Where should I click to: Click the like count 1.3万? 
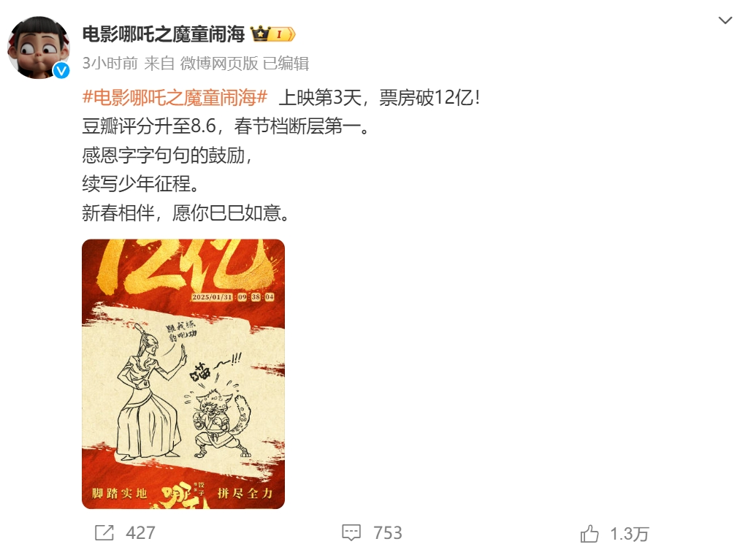(629, 535)
